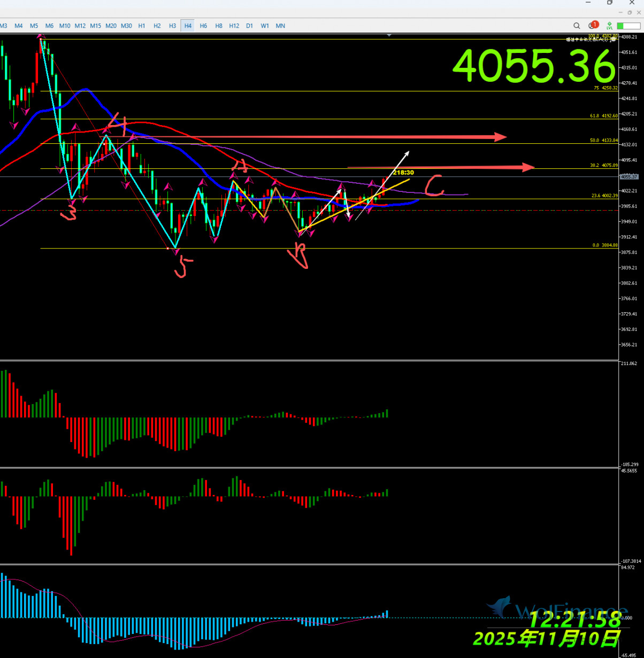Switch to H1 timeframe
The width and height of the screenshot is (644, 658).
click(142, 26)
